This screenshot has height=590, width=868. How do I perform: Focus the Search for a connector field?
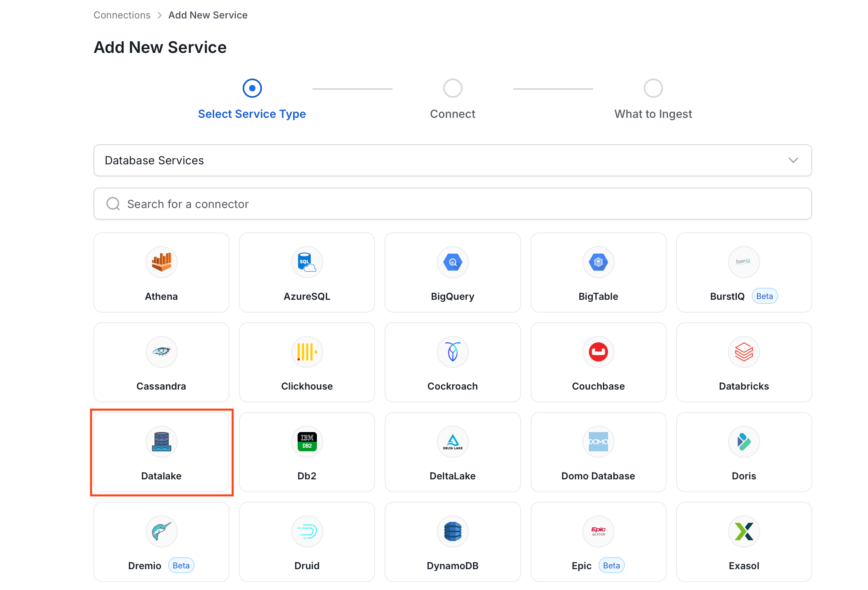[x=452, y=204]
